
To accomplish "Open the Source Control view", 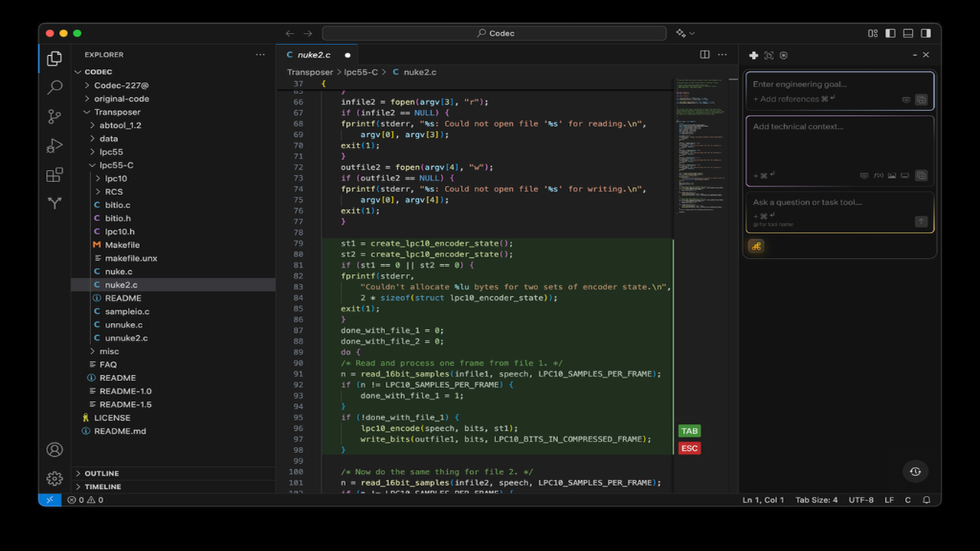I will pos(54,116).
